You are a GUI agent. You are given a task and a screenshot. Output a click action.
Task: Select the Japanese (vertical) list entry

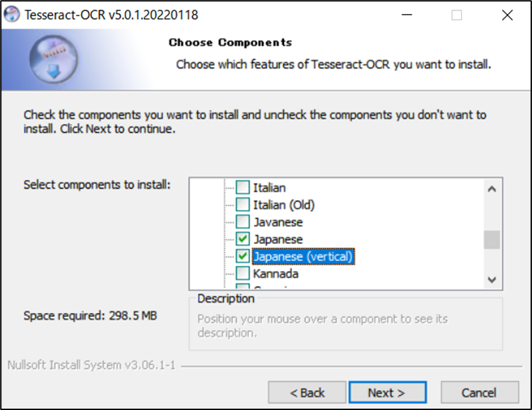click(x=303, y=256)
